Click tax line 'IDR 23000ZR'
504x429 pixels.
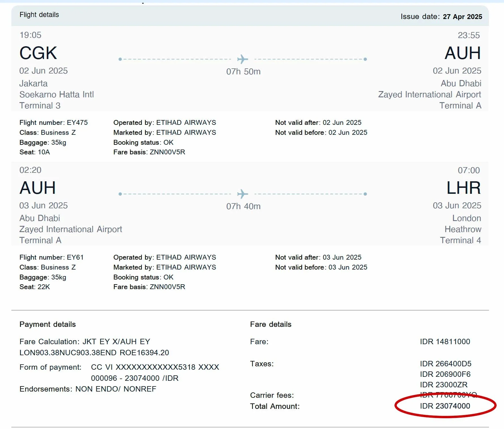tap(444, 385)
